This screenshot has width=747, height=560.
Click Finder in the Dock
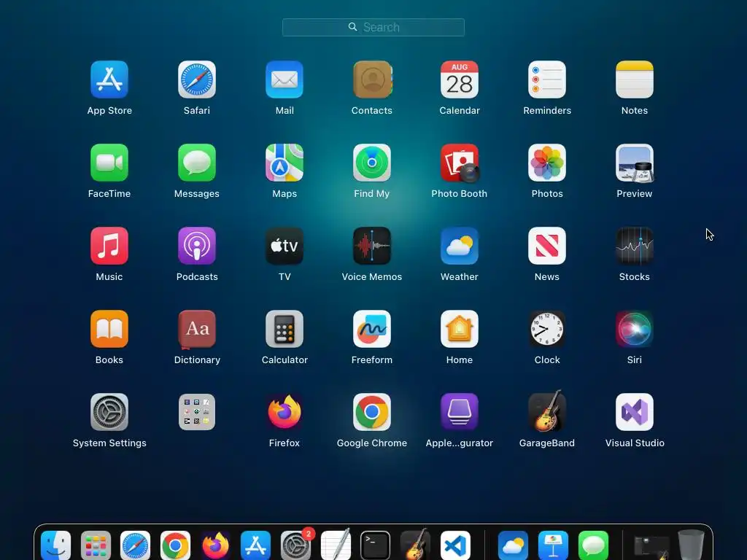coord(55,545)
